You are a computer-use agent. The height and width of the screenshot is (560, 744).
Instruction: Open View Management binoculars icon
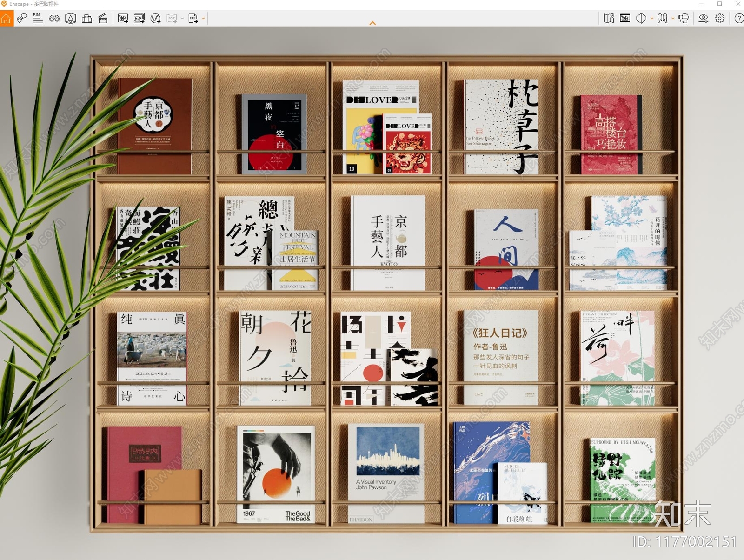54,19
